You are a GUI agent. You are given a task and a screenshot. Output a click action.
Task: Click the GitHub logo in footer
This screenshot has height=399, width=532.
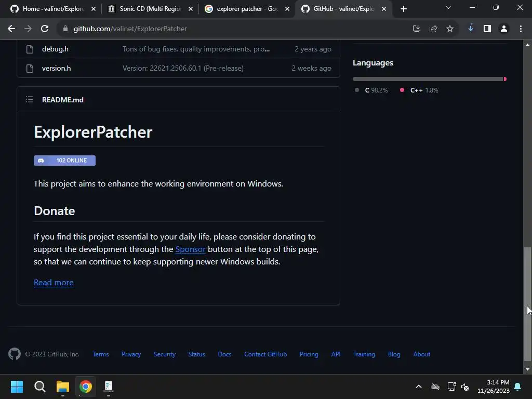point(14,354)
